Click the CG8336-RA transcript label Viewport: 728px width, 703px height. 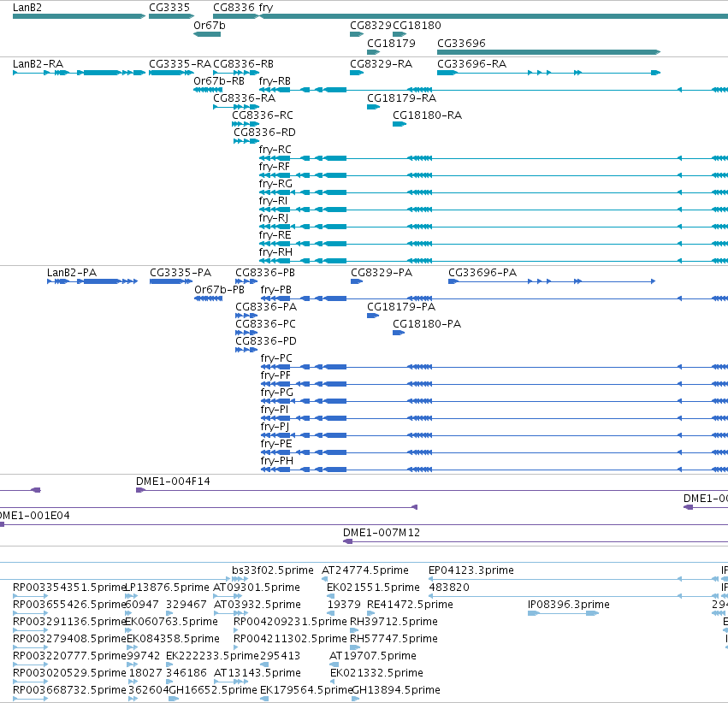coord(244,98)
